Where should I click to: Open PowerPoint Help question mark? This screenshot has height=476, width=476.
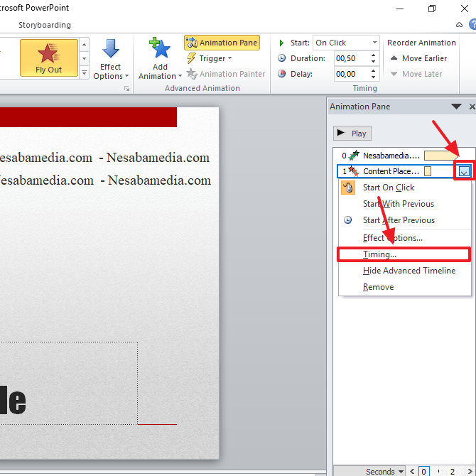click(472, 25)
